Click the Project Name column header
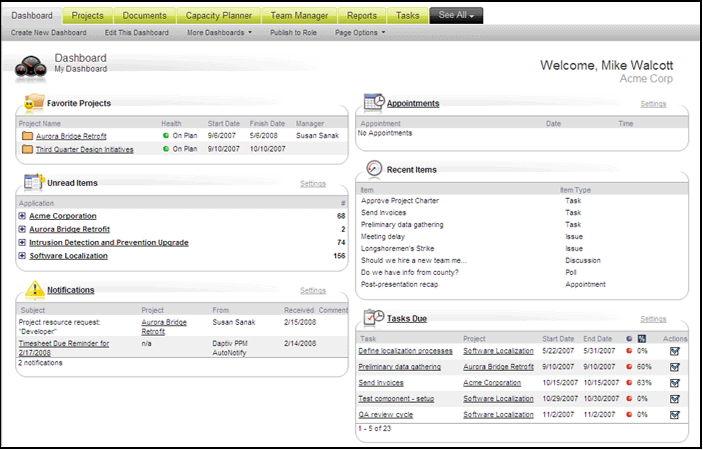Screen dimensions: 703x450 (39, 123)
